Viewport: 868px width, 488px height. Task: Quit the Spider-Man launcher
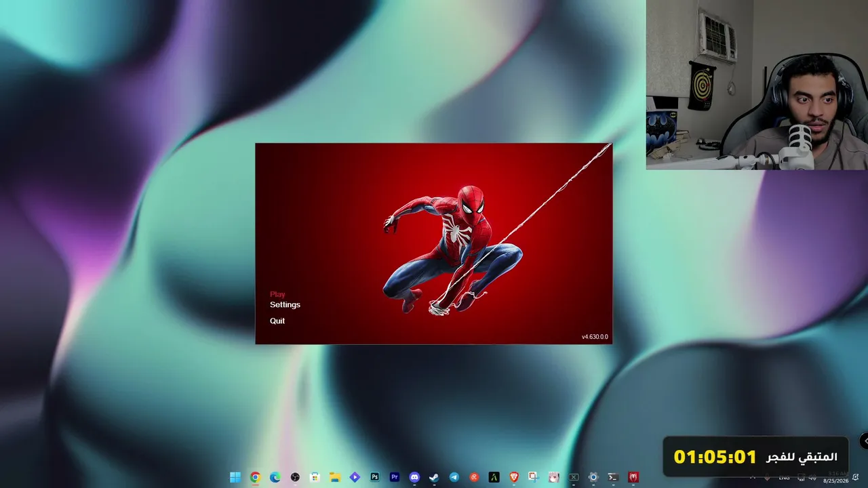tap(277, 321)
